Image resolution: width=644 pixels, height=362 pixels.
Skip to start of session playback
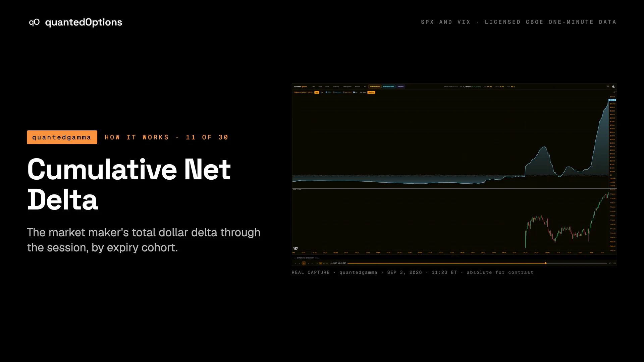click(x=296, y=263)
